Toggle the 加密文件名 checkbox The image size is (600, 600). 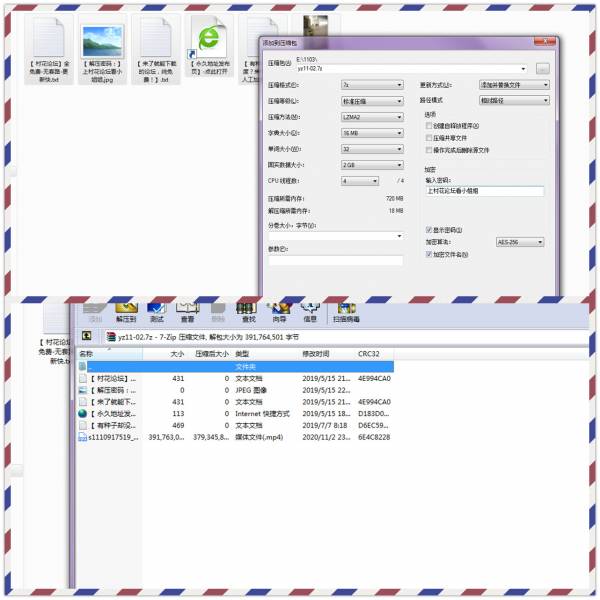click(x=429, y=254)
